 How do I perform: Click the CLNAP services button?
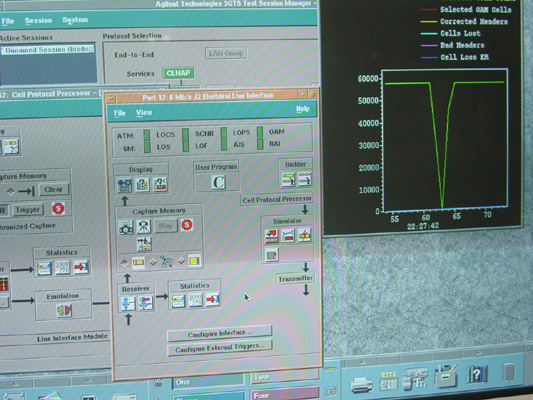pyautogui.click(x=178, y=73)
